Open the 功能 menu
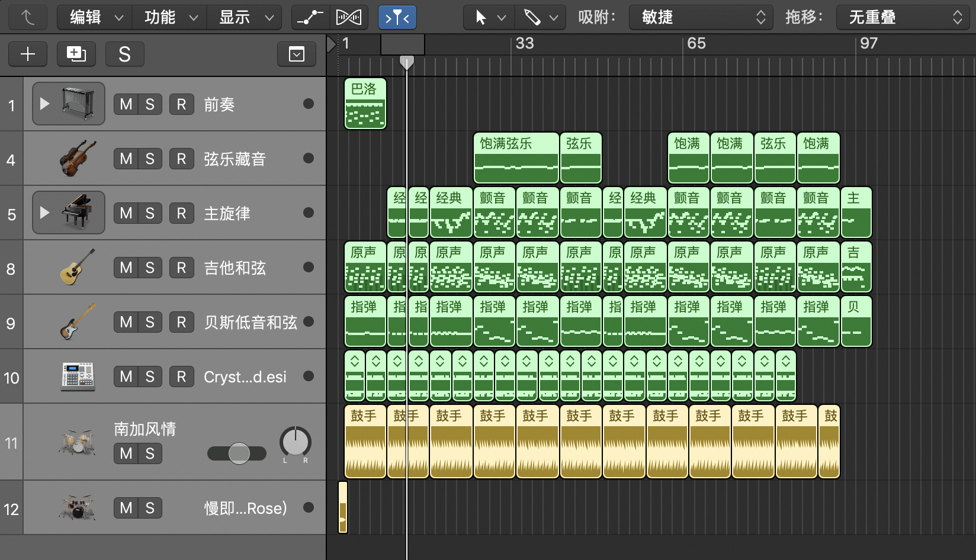Image resolution: width=976 pixels, height=560 pixels. (x=169, y=17)
